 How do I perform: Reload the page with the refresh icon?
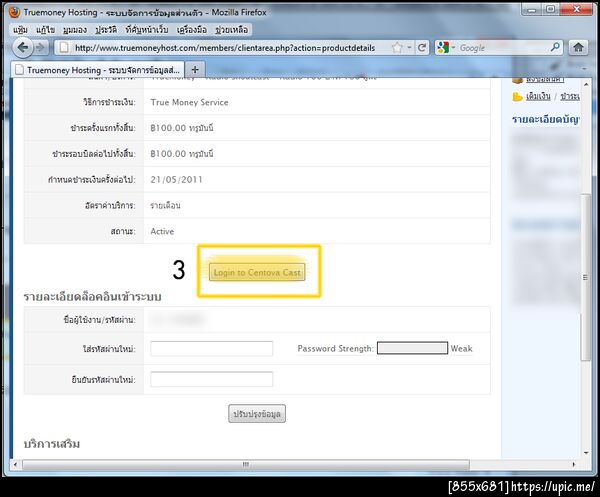click(x=422, y=48)
